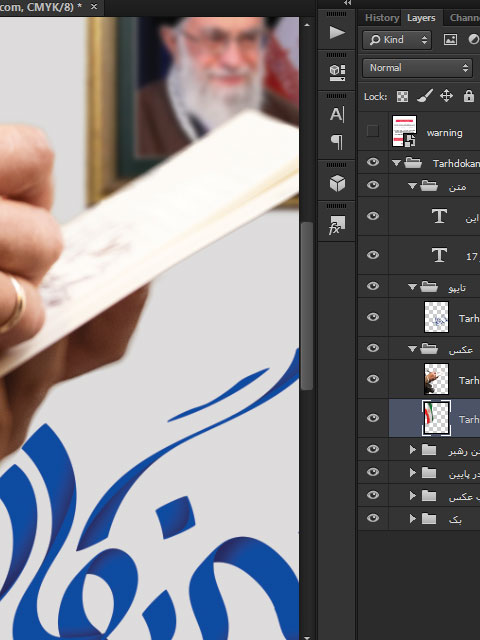Lock all padlock icon
The height and width of the screenshot is (640, 480).
point(469,96)
